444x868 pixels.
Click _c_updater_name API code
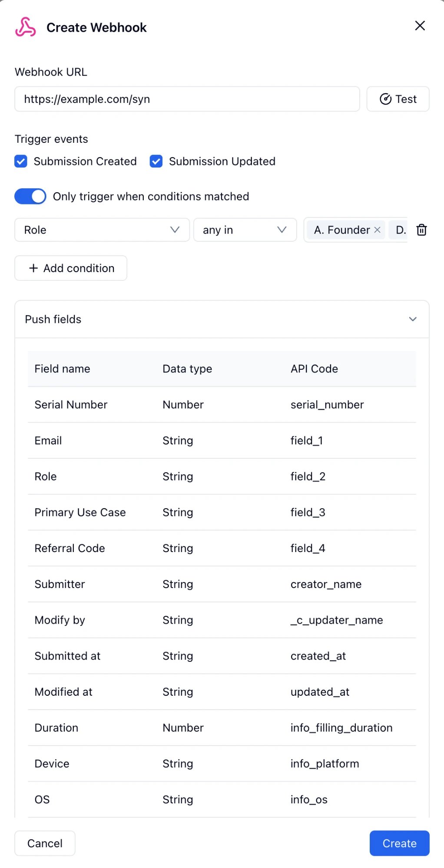pos(337,620)
